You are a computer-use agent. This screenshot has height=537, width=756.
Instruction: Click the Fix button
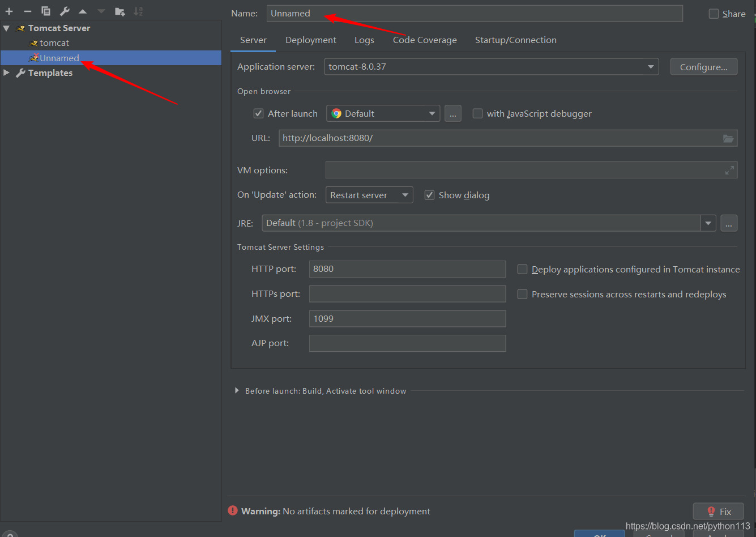tap(719, 512)
